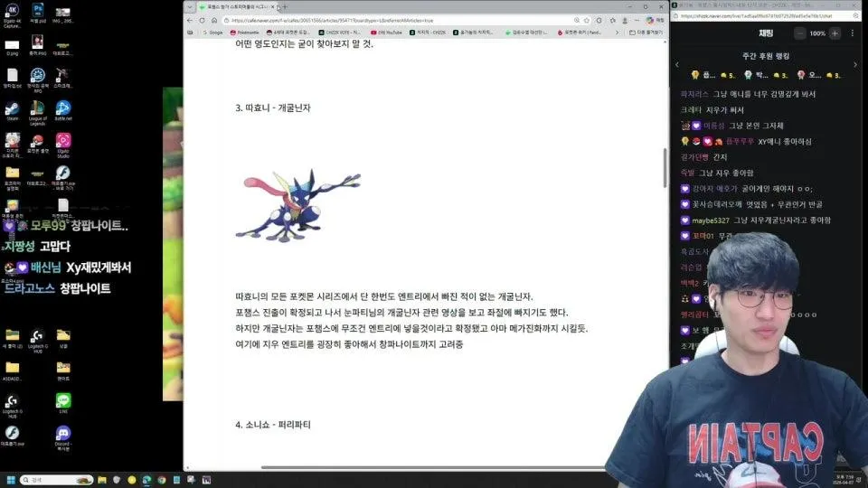Click '주간 후원 랭킹' header in chat
Screen dimensions: 868x488
pyautogui.click(x=766, y=56)
